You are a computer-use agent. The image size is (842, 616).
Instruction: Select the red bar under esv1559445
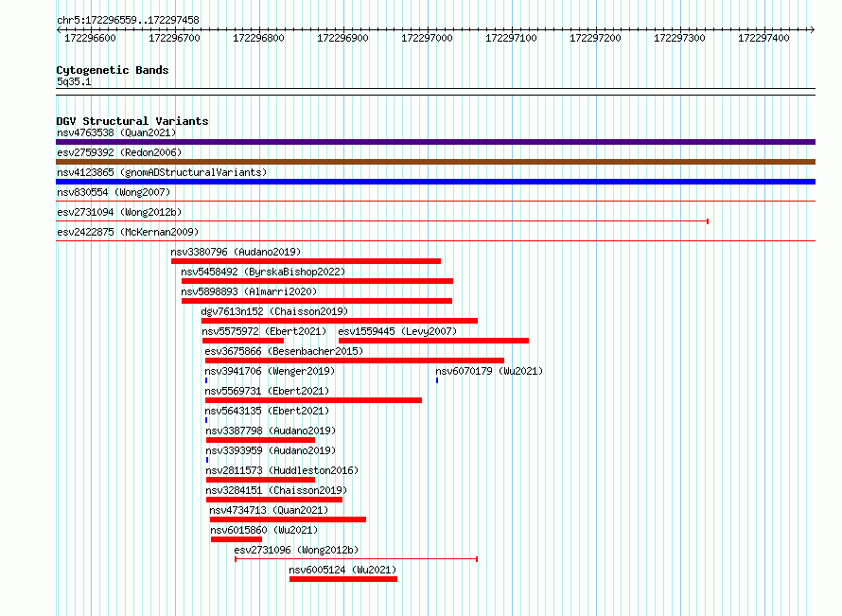(434, 341)
